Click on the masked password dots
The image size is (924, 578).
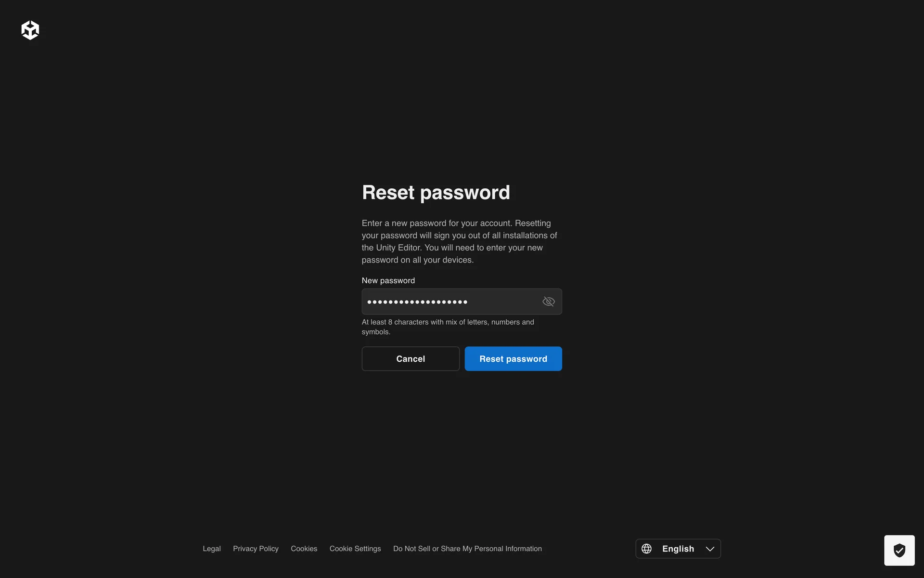(417, 302)
